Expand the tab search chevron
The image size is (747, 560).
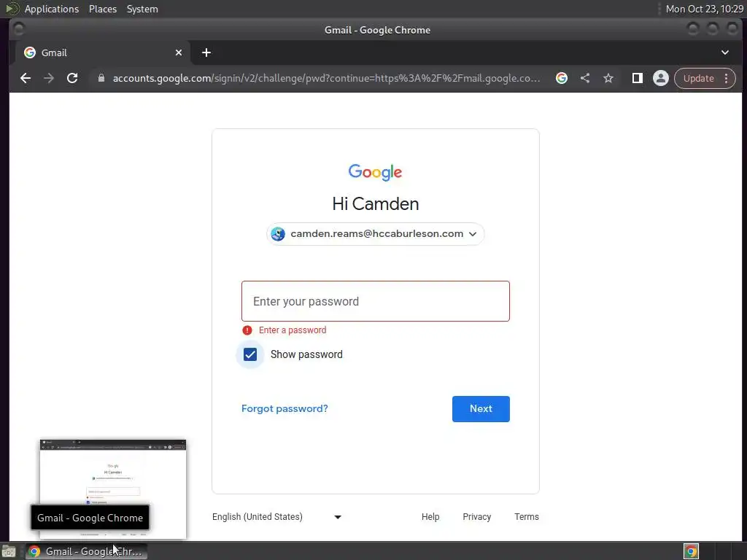(725, 52)
